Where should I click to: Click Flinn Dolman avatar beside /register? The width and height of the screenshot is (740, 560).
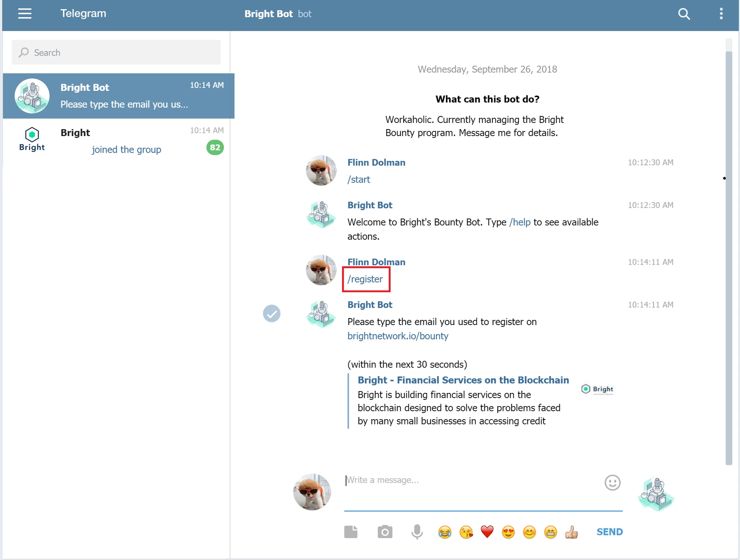click(x=321, y=270)
